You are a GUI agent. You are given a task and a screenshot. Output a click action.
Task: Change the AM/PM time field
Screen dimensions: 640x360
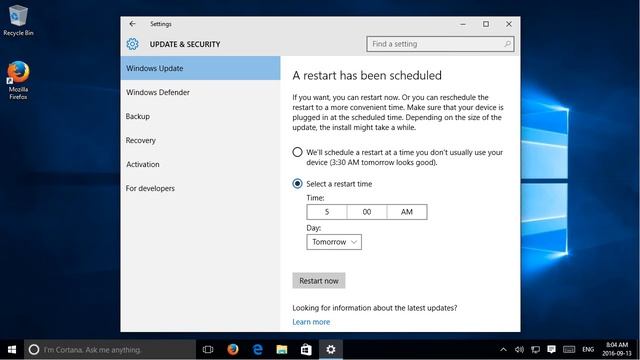coord(407,212)
